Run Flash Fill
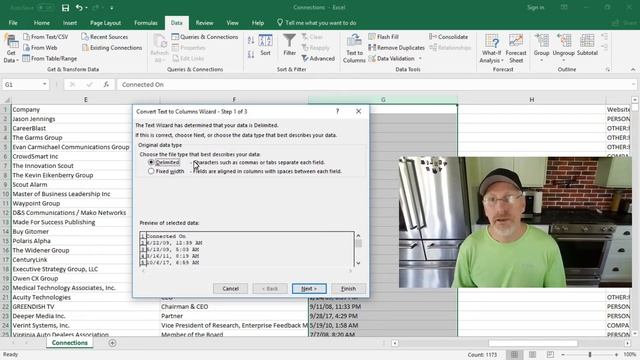Image resolution: width=640 pixels, height=360 pixels. point(383,37)
